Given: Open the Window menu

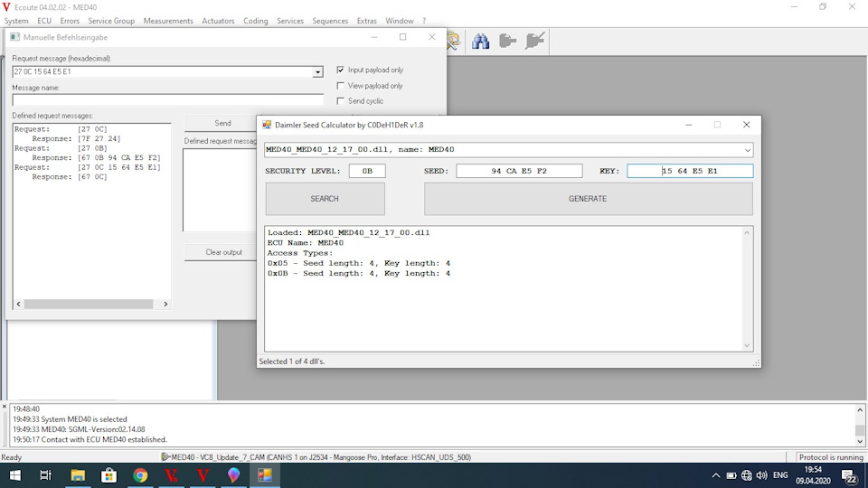Looking at the screenshot, I should point(400,21).
